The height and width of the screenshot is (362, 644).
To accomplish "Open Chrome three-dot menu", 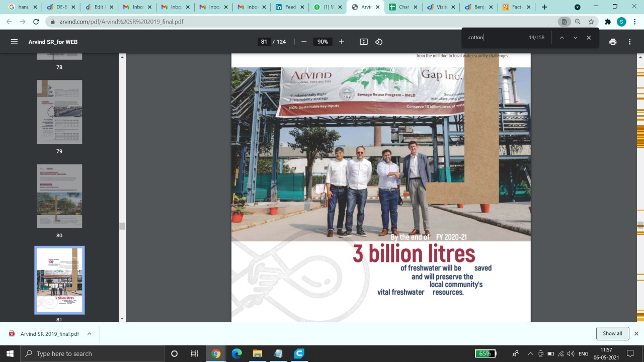I will pyautogui.click(x=634, y=22).
